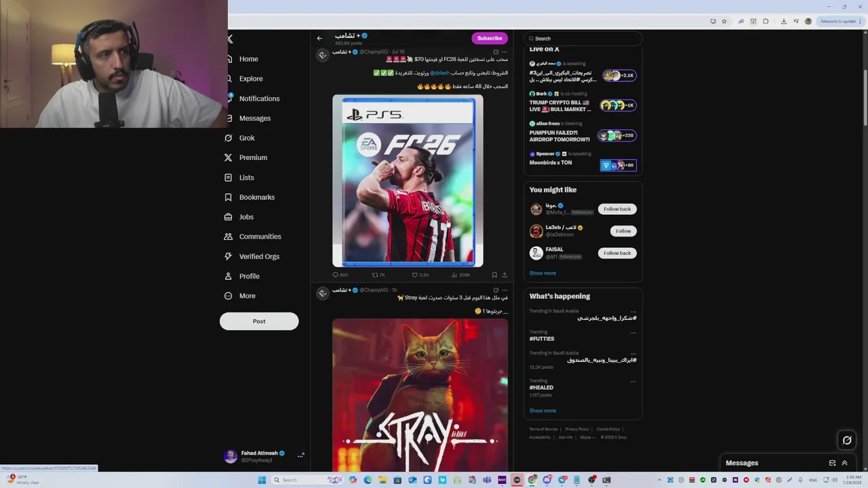Open the FC26 PS5 cover image
868x488 pixels.
coord(408,181)
